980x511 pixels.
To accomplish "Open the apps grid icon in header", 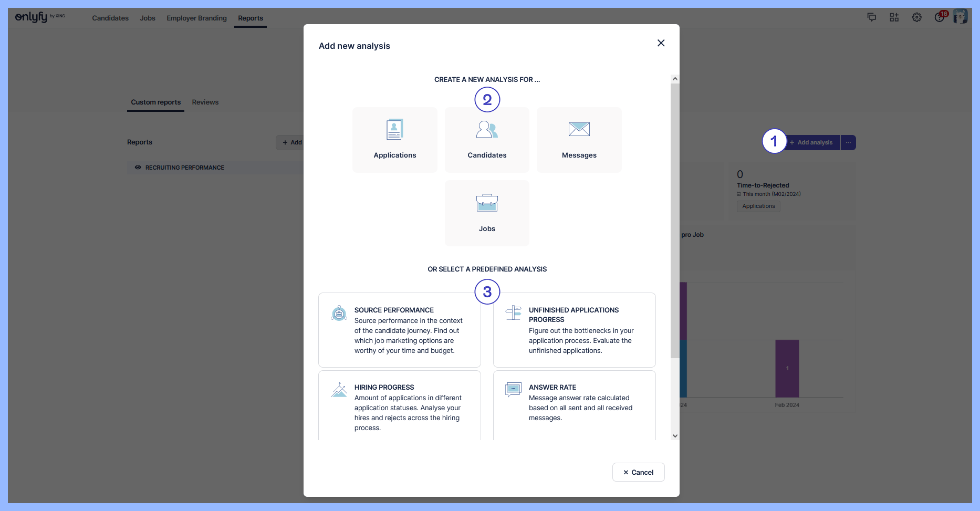I will pyautogui.click(x=894, y=17).
